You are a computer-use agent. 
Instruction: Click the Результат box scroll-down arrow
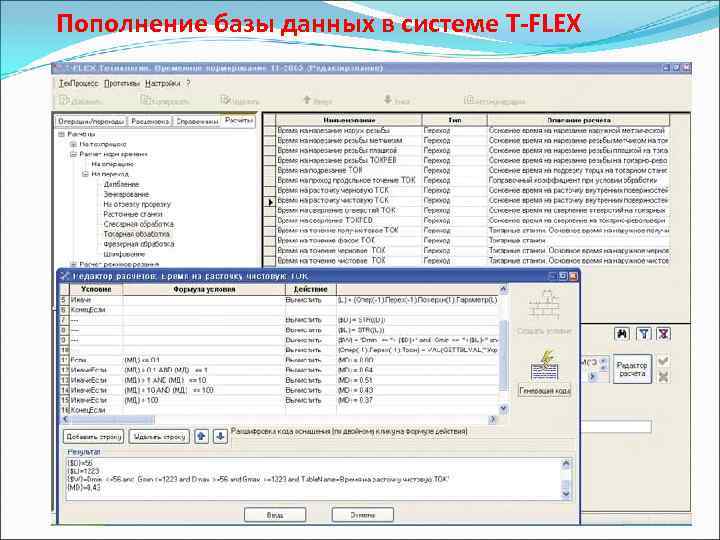566,494
